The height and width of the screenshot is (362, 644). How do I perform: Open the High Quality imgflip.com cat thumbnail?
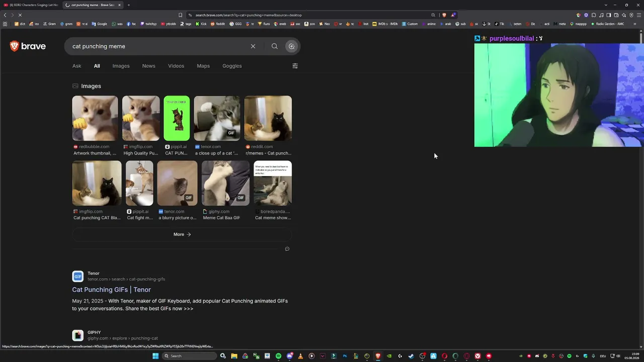tap(141, 118)
